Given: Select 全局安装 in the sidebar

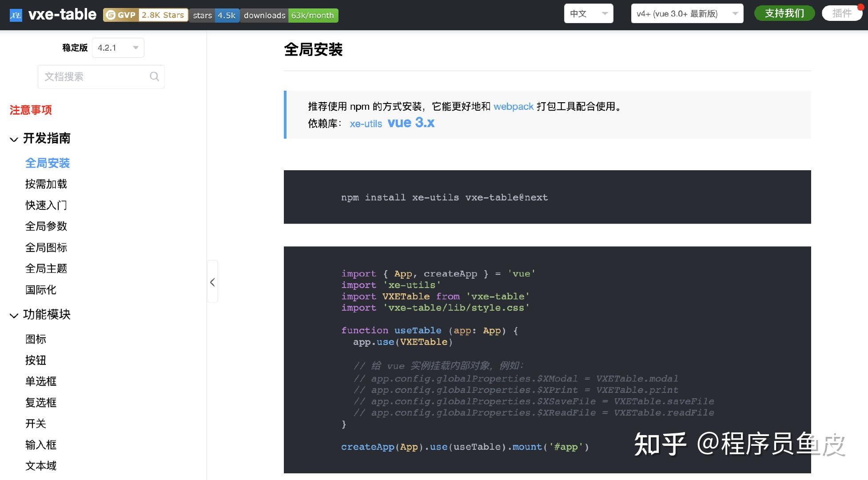Looking at the screenshot, I should point(48,163).
